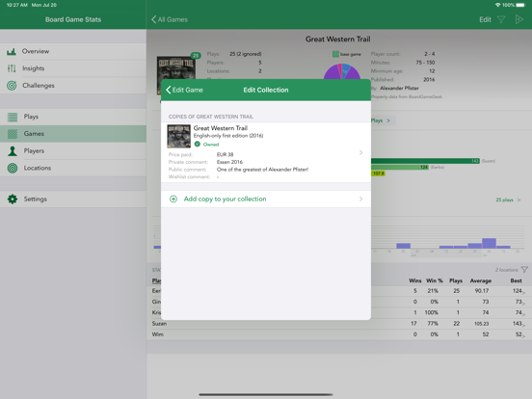Select the Players pawn icon
532x399 pixels.
click(13, 151)
